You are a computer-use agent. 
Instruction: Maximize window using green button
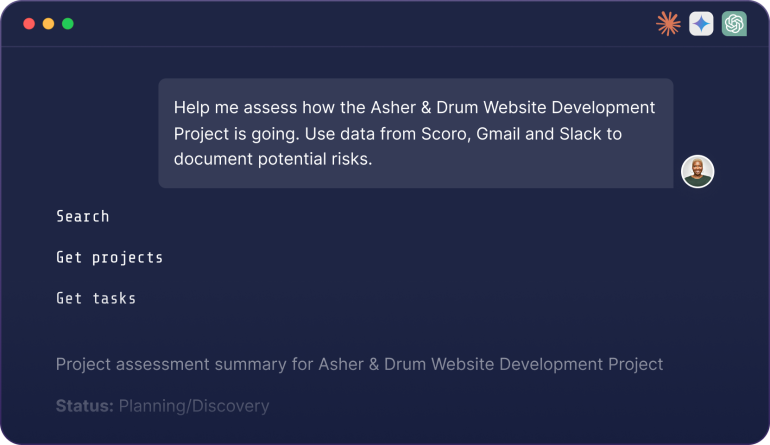pos(68,24)
